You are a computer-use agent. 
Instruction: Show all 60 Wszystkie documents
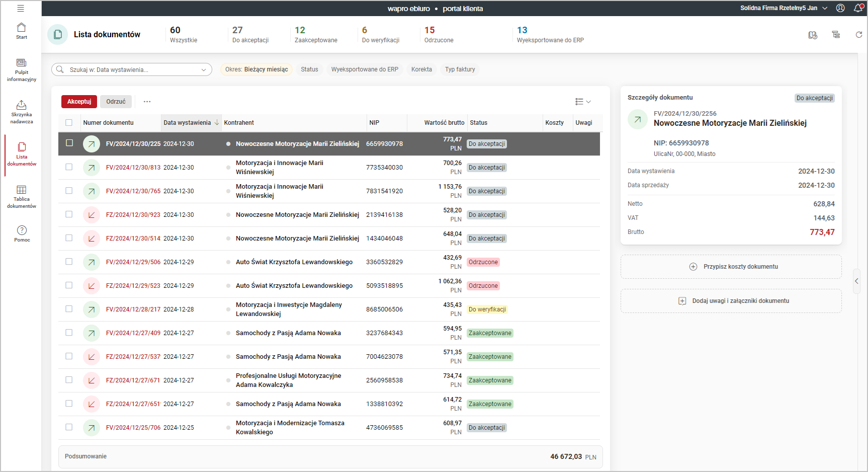184,35
